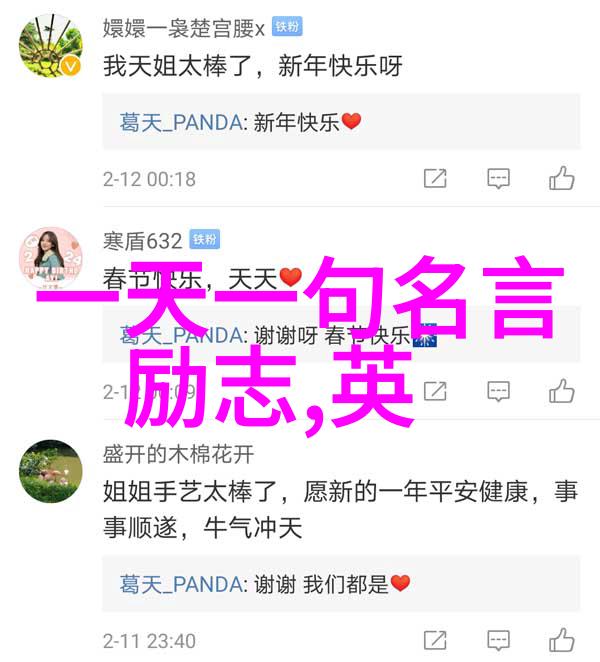
Task: Repost 寒盾632's comment via share icon
Action: [x=435, y=391]
